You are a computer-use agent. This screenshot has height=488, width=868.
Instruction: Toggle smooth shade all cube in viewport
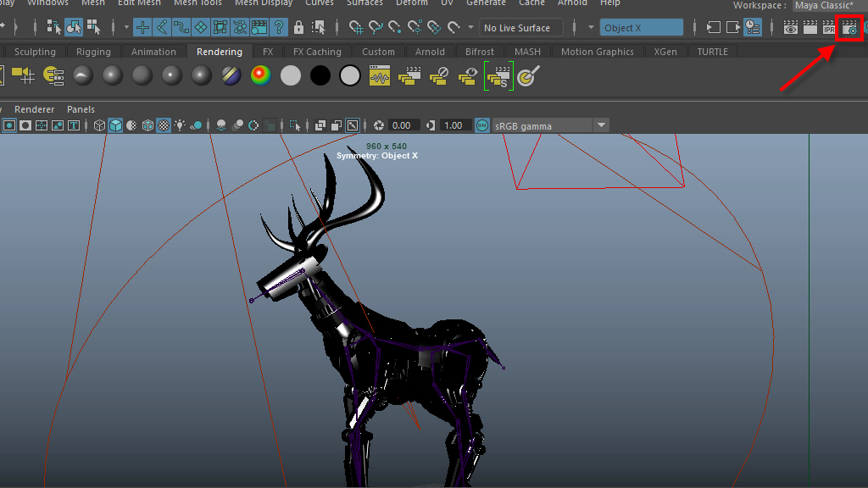point(115,125)
